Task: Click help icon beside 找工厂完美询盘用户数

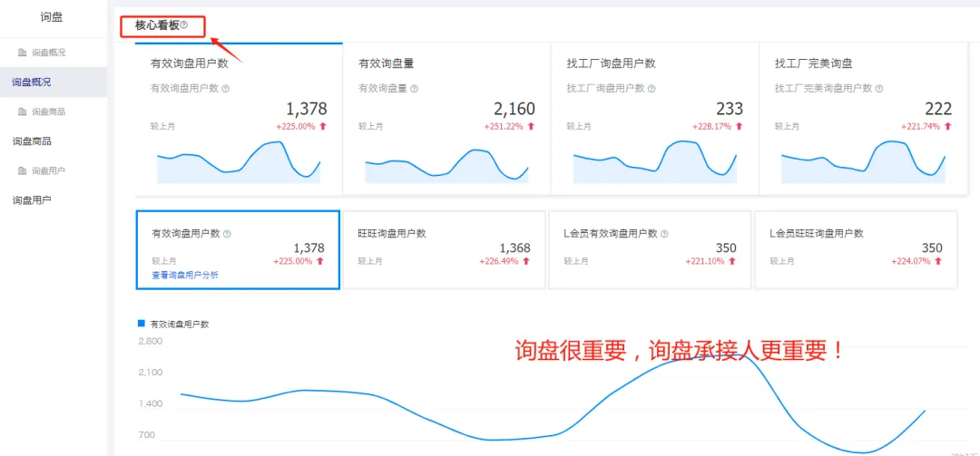Action: (879, 89)
